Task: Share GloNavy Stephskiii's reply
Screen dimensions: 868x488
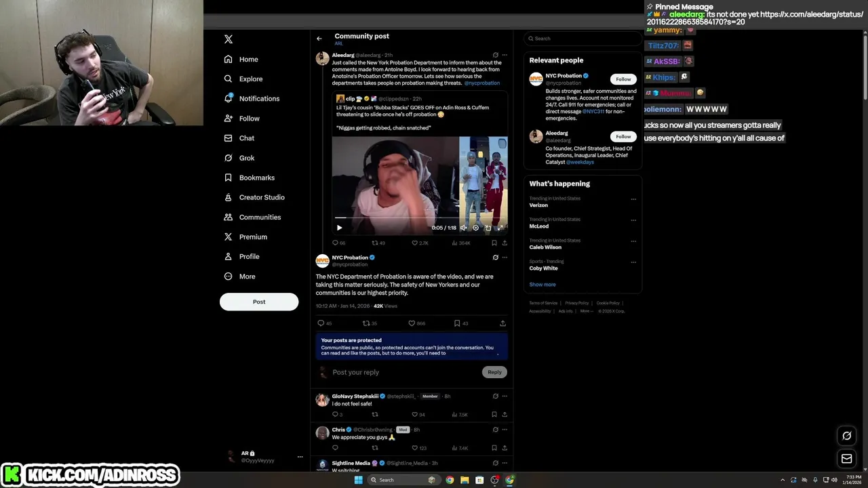Action: coord(504,414)
